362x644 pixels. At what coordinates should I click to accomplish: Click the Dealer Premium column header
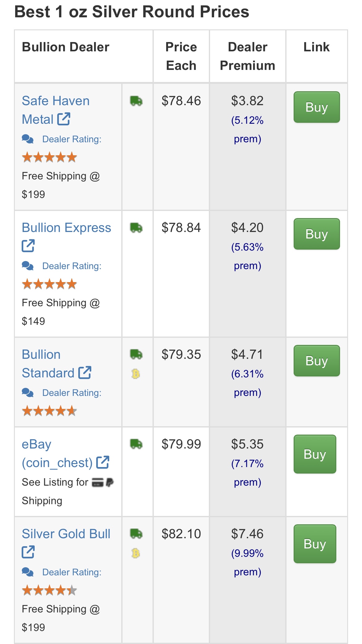248,56
